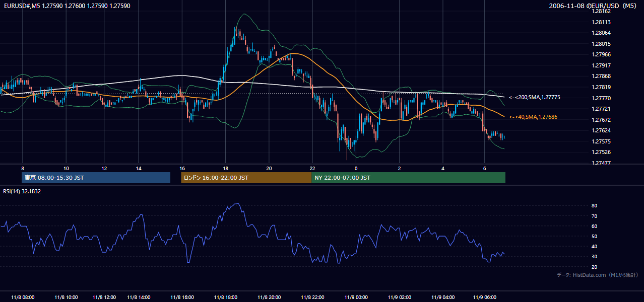Viewport: 644px width, 302px height.
Task: Click RSI scale level 60
Action: (x=595, y=226)
